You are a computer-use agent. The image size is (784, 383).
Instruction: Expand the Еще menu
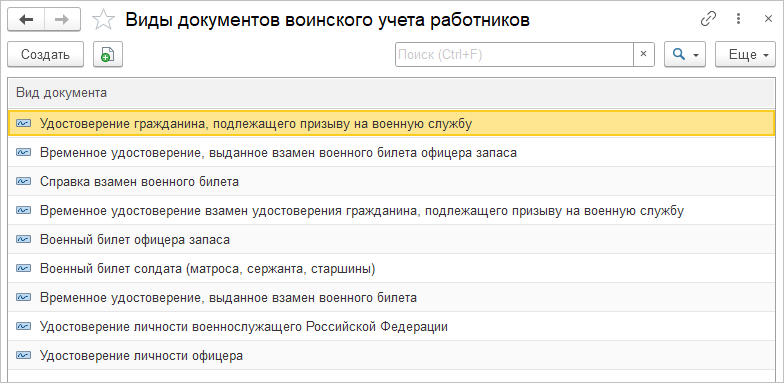pyautogui.click(x=745, y=54)
